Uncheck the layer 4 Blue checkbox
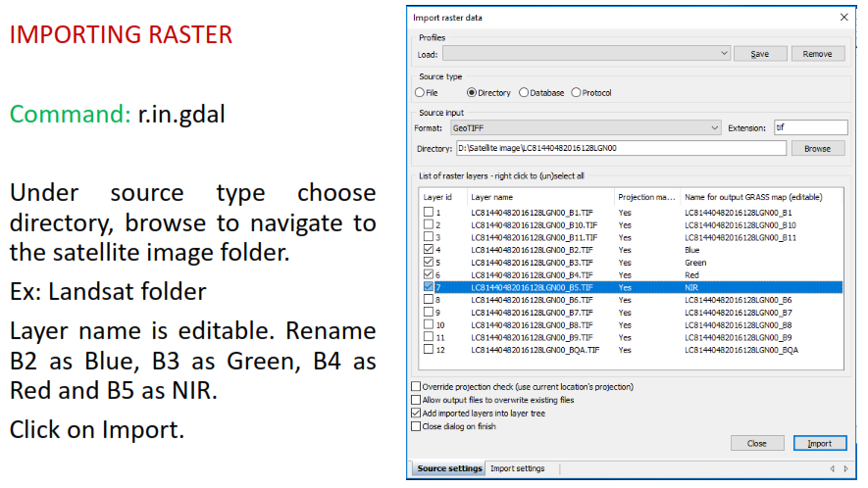 pos(428,250)
